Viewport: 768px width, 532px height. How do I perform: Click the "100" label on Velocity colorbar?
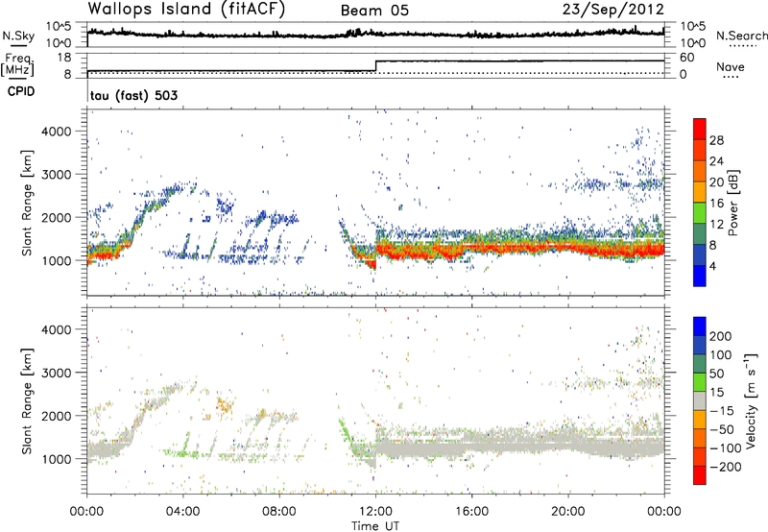point(721,354)
